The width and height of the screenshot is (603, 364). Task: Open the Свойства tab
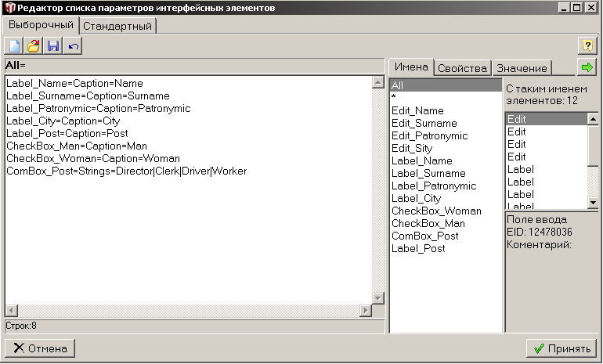(x=463, y=68)
